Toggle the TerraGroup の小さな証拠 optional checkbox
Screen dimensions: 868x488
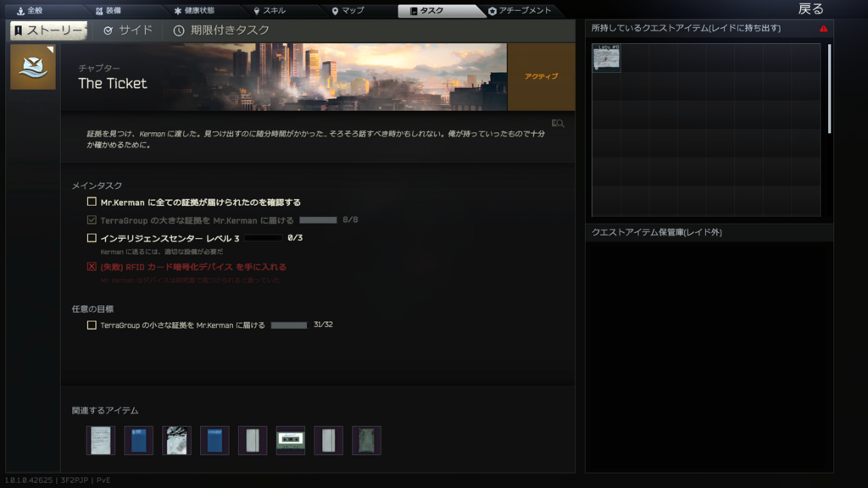coord(92,325)
